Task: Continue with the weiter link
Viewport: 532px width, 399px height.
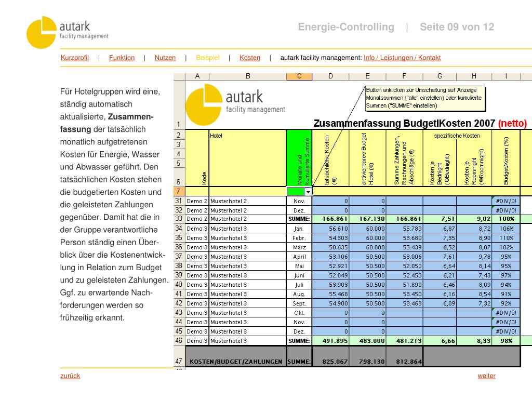Action: tap(486, 376)
